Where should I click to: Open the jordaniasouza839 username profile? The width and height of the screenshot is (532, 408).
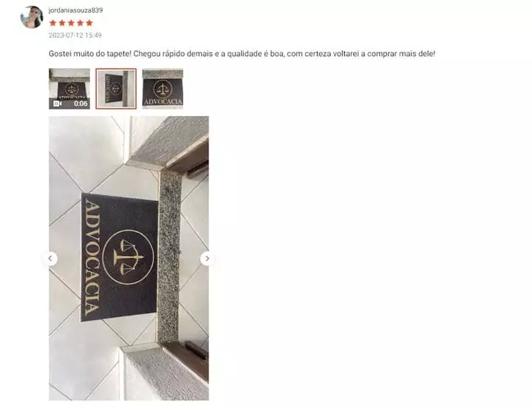point(75,10)
